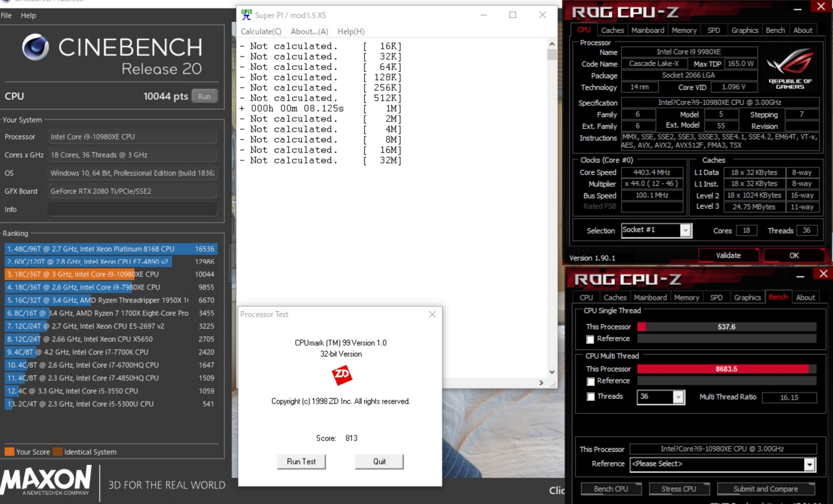Image resolution: width=833 pixels, height=504 pixels.
Task: Select ranking row AMD Ryzen Threadripper 1950X
Action: (x=110, y=300)
